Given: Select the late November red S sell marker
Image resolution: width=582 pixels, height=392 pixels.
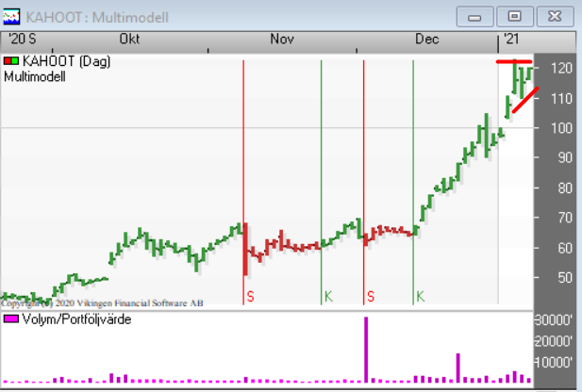Looking at the screenshot, I should 371,296.
